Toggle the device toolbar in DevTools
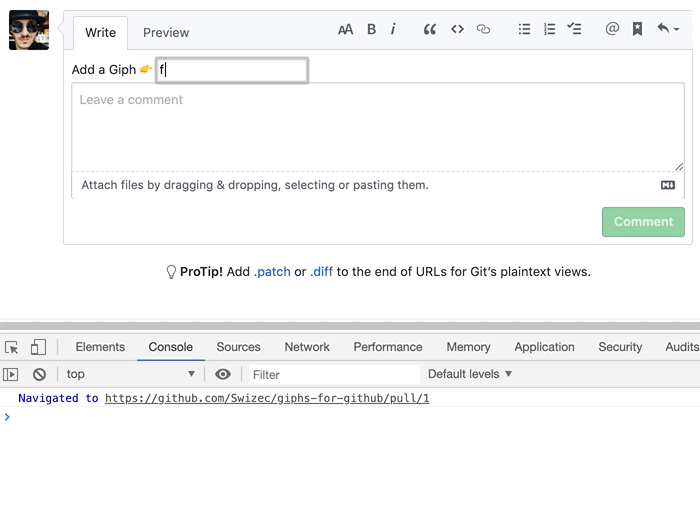The image size is (700, 527). (x=38, y=347)
